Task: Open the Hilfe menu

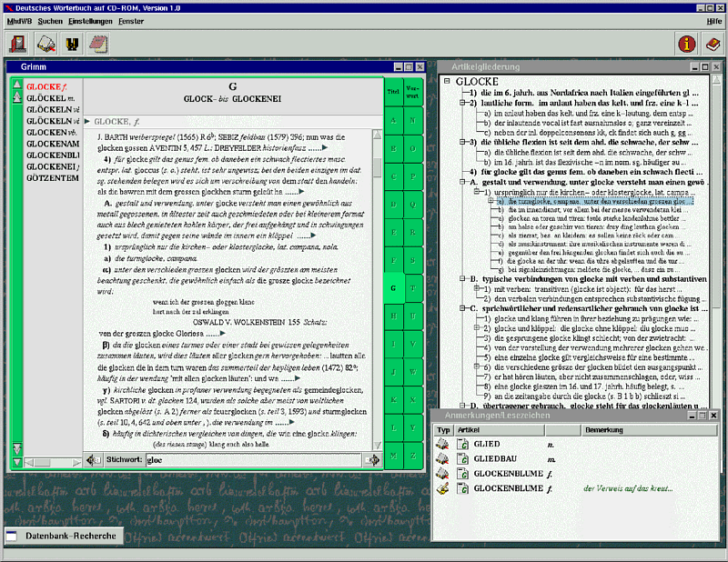Action: tap(714, 21)
